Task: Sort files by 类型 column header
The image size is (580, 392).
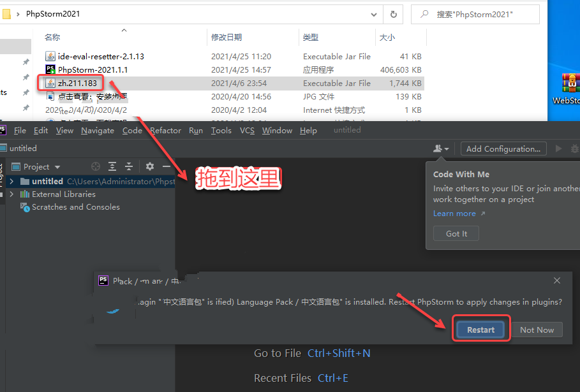Action: 310,37
